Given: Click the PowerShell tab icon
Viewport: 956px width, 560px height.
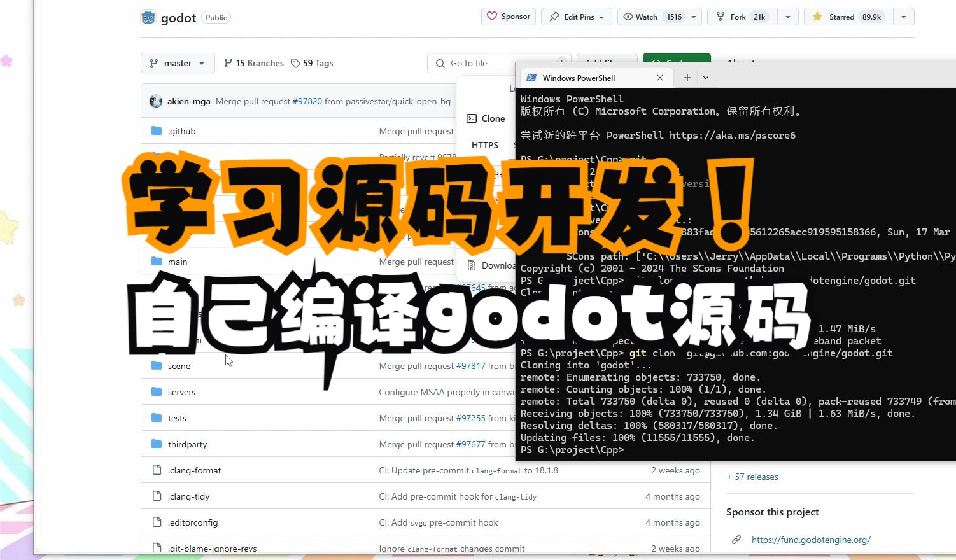Looking at the screenshot, I should [x=531, y=78].
